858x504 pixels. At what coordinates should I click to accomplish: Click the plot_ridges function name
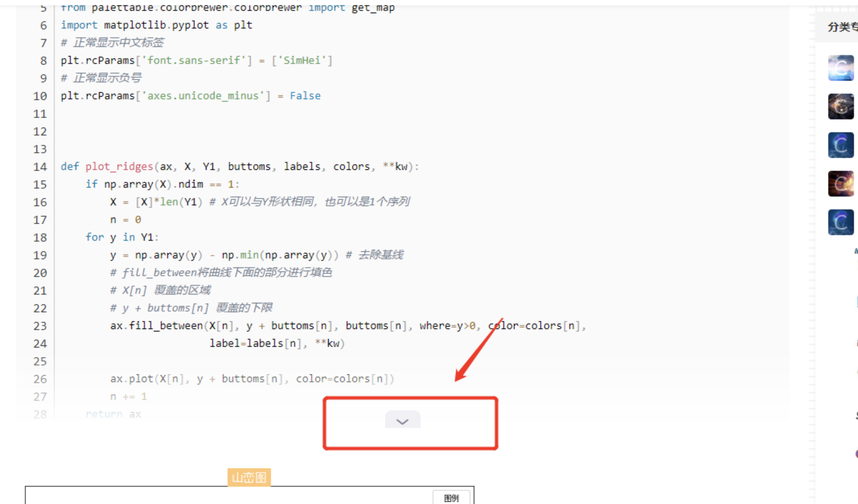tap(119, 167)
